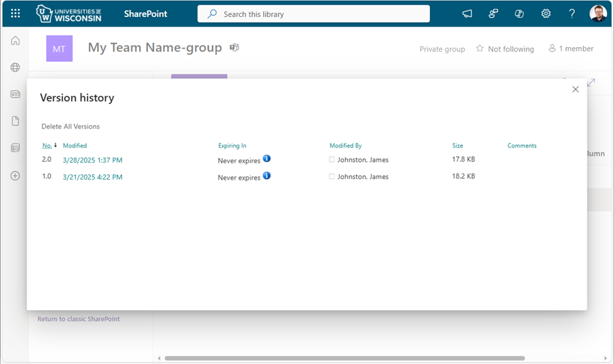Click the Search this library box
Viewport: 614px width, 364px height.
(x=313, y=14)
